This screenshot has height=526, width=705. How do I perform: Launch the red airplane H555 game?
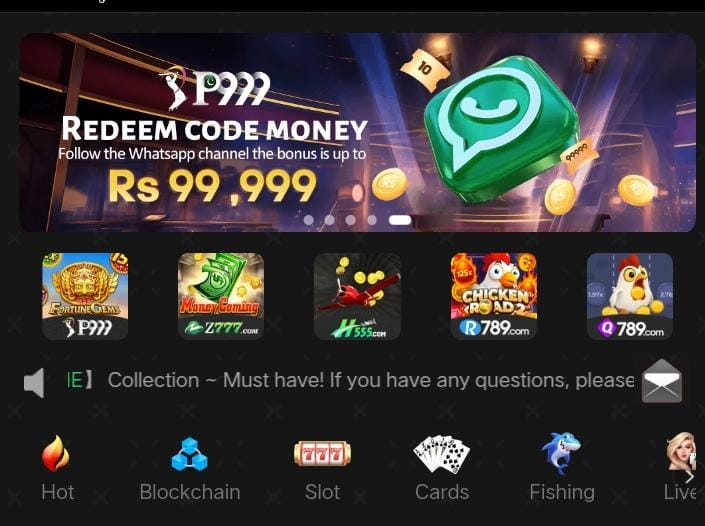pyautogui.click(x=357, y=296)
